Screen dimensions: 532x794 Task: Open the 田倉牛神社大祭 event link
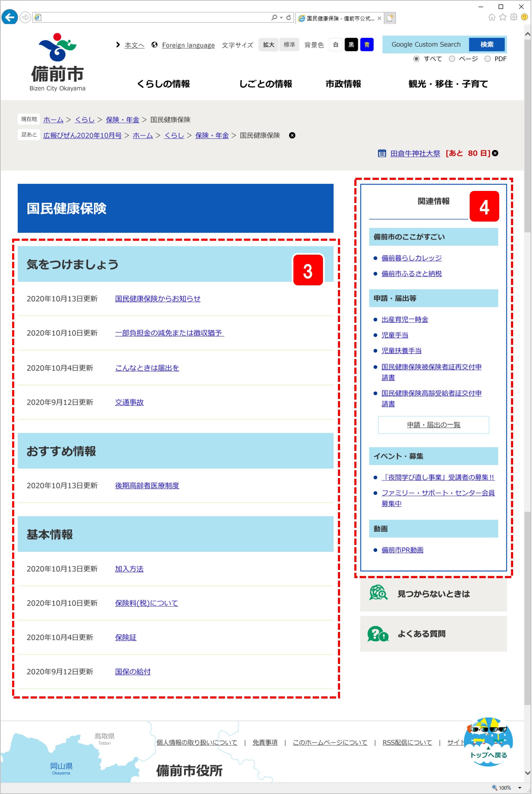415,153
